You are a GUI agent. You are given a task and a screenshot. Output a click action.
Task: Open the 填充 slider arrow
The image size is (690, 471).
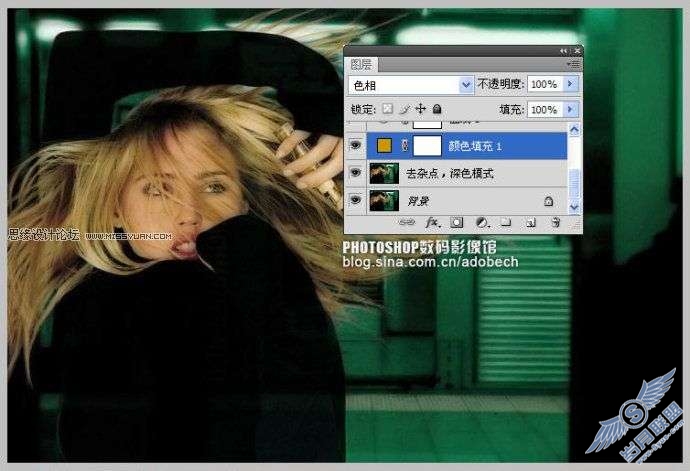click(x=571, y=109)
